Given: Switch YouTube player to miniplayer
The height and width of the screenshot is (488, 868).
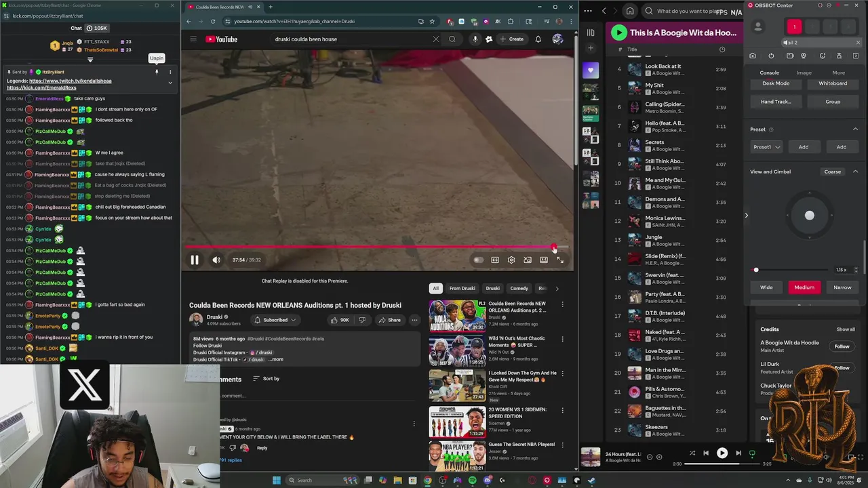Looking at the screenshot, I should point(528,260).
